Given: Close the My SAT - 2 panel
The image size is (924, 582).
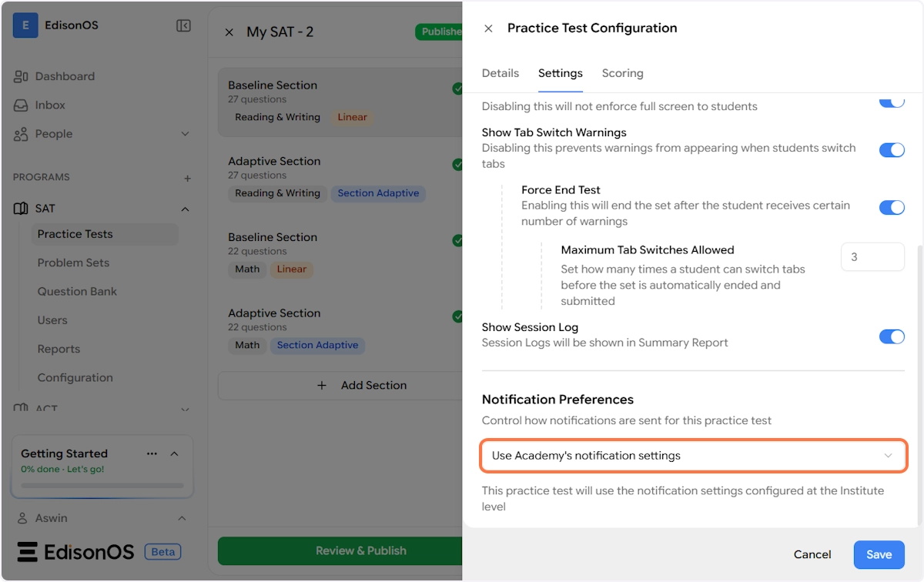Looking at the screenshot, I should coord(229,32).
